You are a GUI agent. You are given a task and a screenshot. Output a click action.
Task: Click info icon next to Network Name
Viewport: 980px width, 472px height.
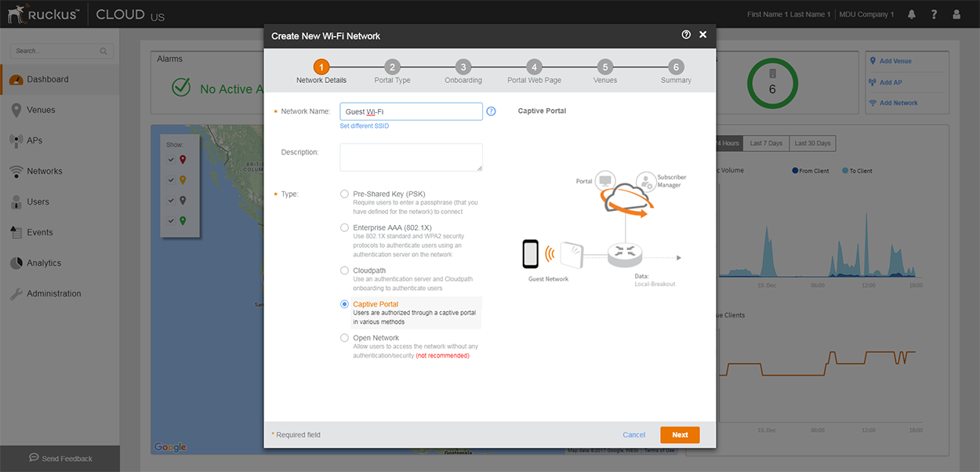point(492,111)
